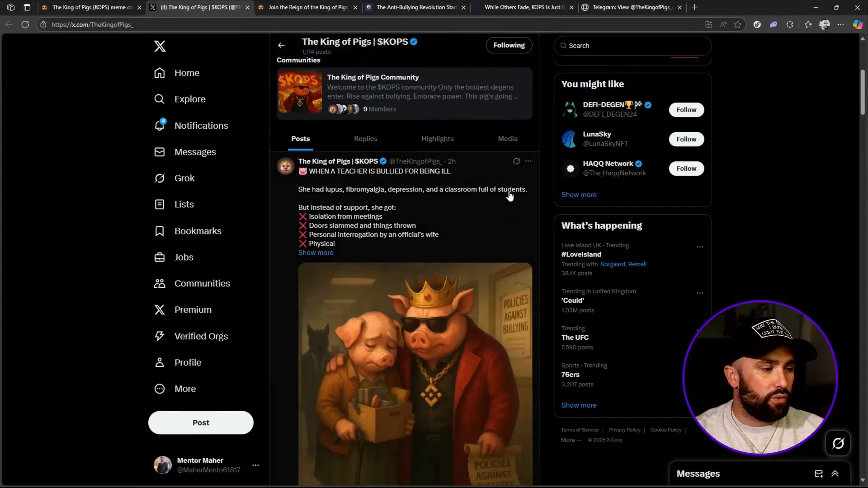The height and width of the screenshot is (488, 868).
Task: Switch to the Anti-Bullying Revolution browser tab
Action: (x=416, y=7)
